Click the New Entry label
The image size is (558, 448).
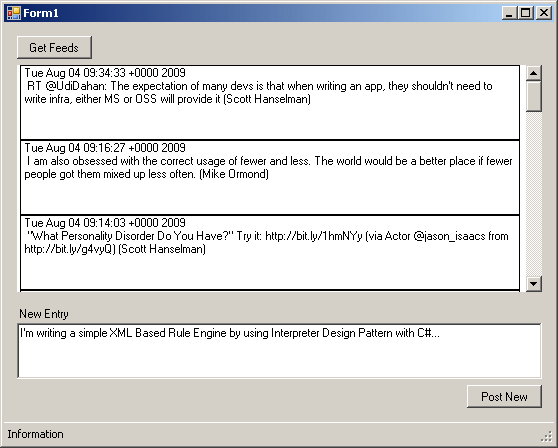click(x=44, y=314)
